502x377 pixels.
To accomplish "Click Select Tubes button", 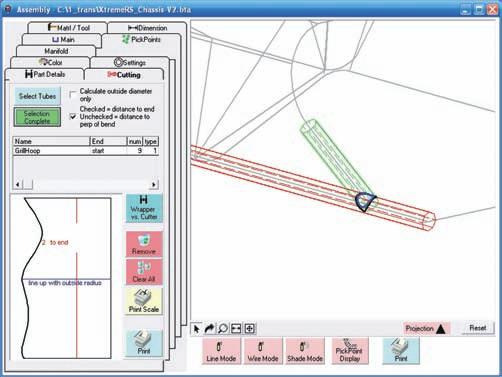I will (37, 96).
